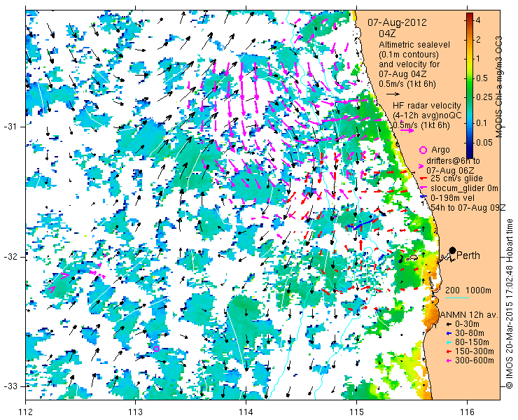Click the 'drifters@6h to' legend text
Image resolution: width=518 pixels, height=420 pixels.
click(x=454, y=161)
